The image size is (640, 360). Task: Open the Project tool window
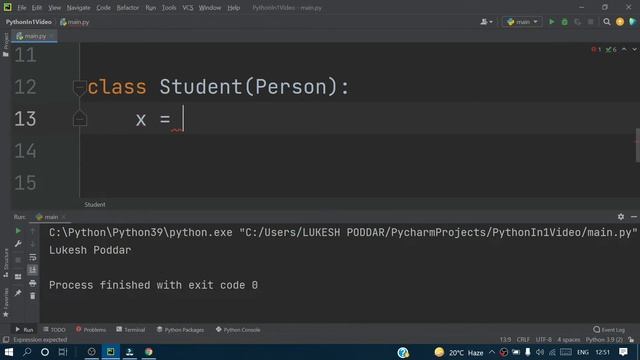[5, 44]
